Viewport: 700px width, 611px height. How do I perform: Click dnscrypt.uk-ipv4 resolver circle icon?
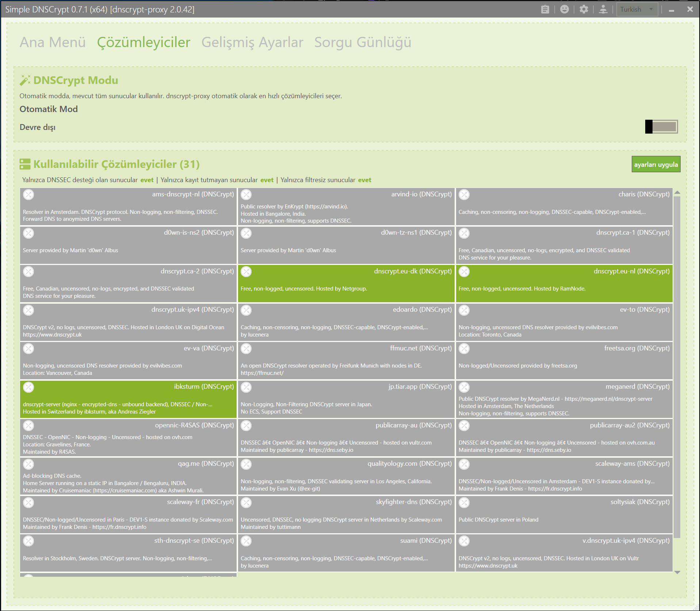click(x=28, y=310)
